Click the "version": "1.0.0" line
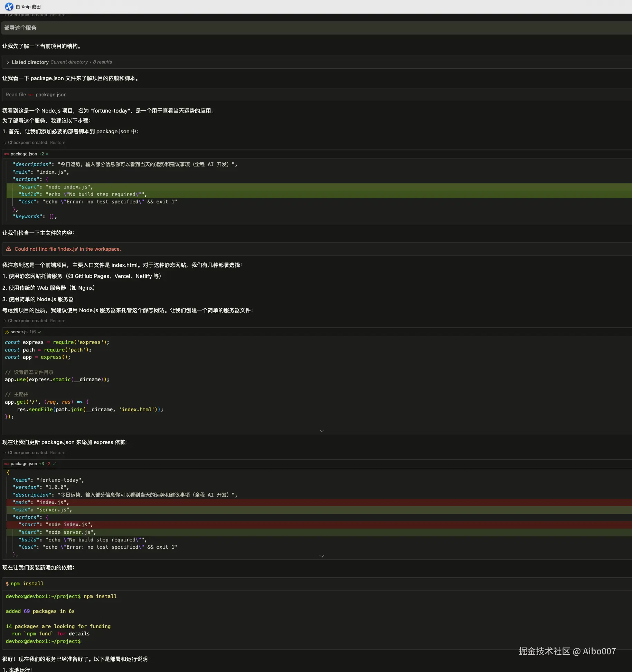The height and width of the screenshot is (672, 632). [x=41, y=487]
